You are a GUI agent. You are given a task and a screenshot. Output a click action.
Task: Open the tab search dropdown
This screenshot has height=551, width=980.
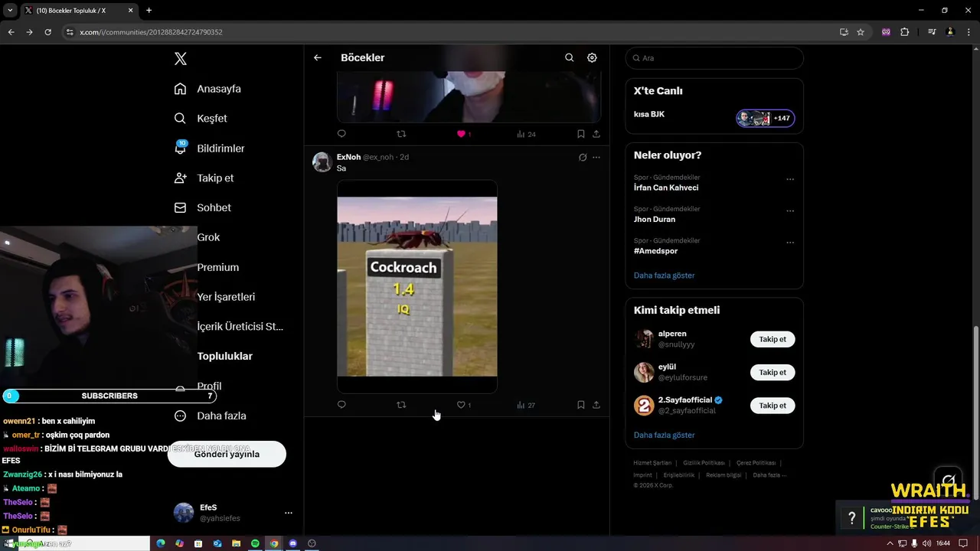click(x=10, y=11)
